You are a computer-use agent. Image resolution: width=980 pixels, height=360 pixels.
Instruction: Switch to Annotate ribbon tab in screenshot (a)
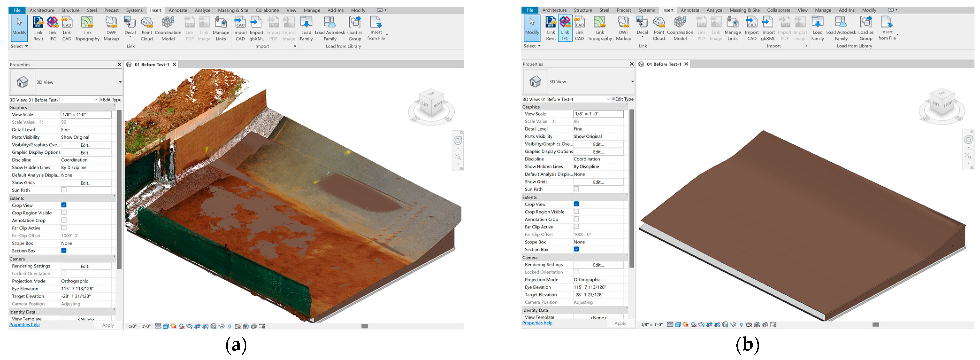(x=178, y=10)
